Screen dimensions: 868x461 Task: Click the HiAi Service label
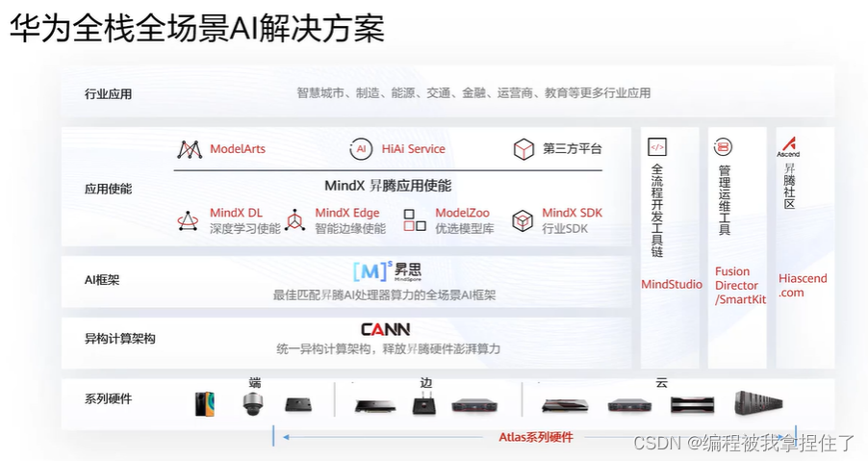(414, 149)
